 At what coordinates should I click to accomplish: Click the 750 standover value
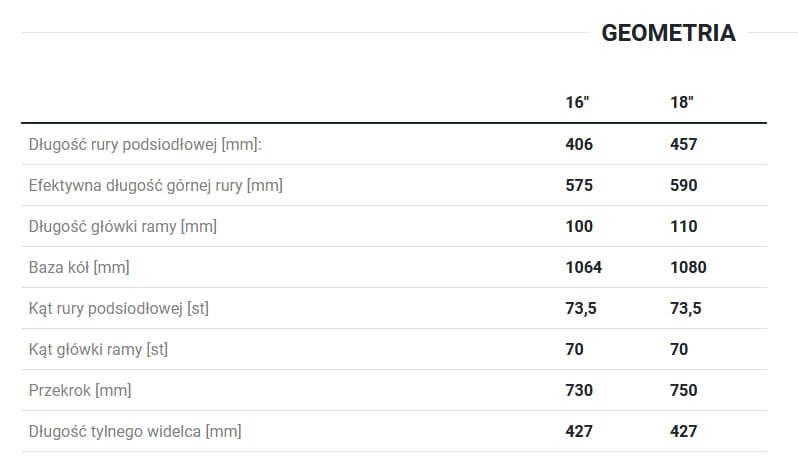(x=683, y=390)
